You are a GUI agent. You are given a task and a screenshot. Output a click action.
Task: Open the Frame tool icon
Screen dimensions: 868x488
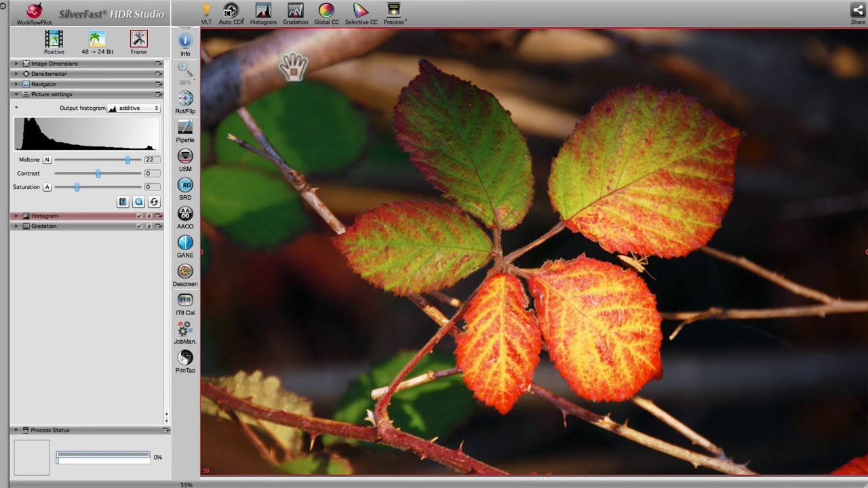tap(139, 39)
